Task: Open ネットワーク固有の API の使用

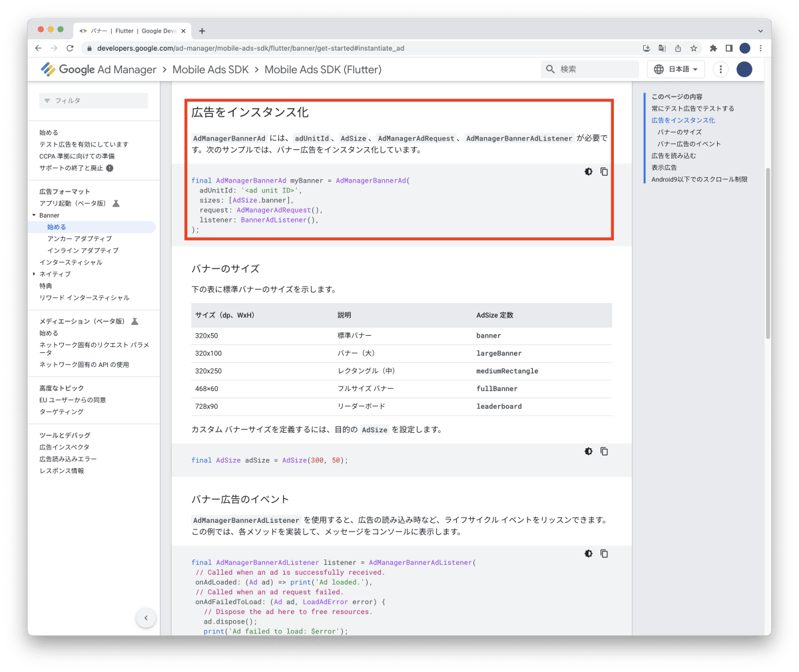Action: (x=84, y=364)
